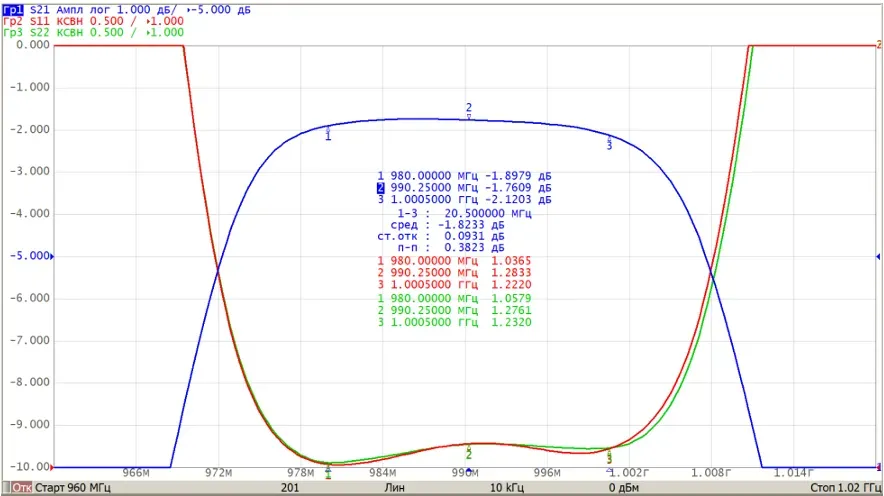Click the Лин sweep type field
This screenshot has width=884, height=496.
point(394,488)
